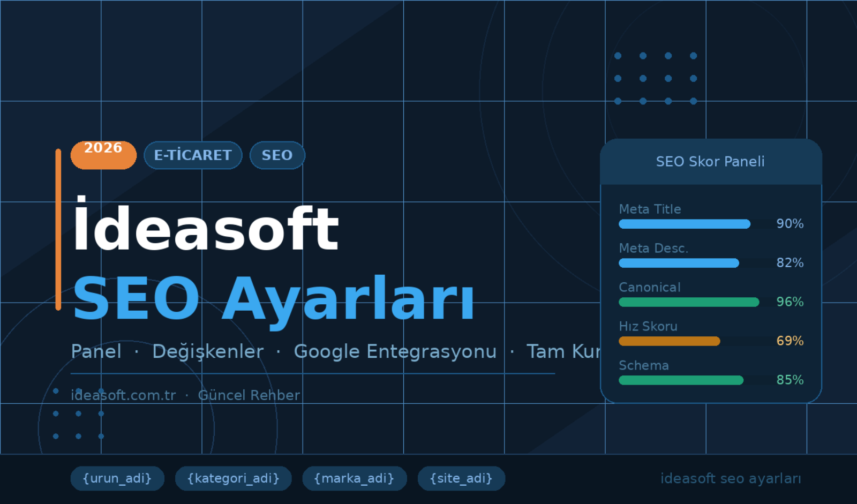Click the word Panel in subtitle
The height and width of the screenshot is (504, 857).
pyautogui.click(x=96, y=352)
